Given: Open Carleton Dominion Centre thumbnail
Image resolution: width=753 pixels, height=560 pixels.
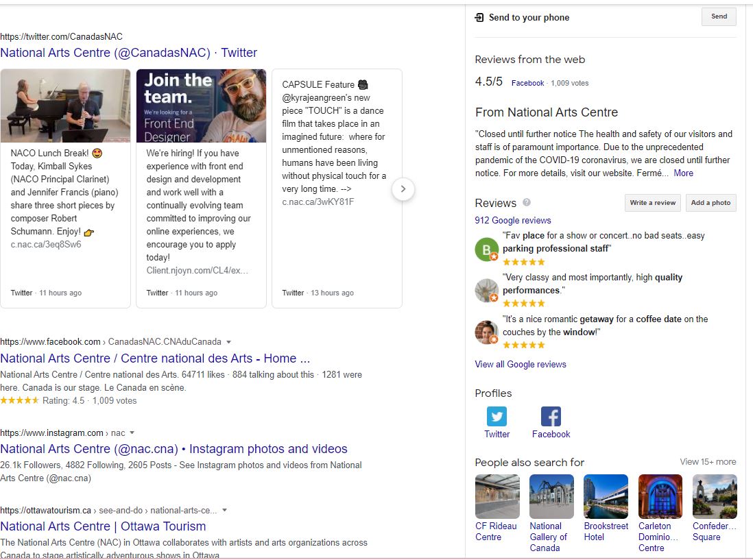Looking at the screenshot, I should (x=660, y=497).
